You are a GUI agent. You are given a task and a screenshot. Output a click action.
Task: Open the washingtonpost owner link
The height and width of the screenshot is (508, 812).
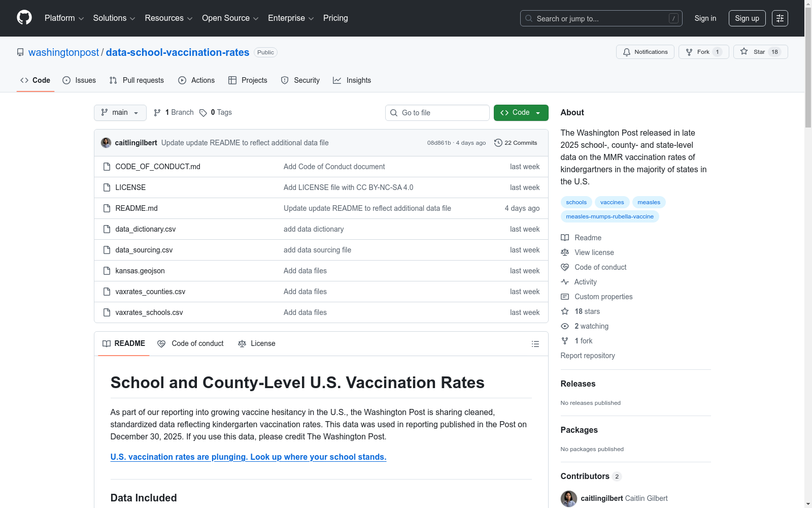click(64, 52)
